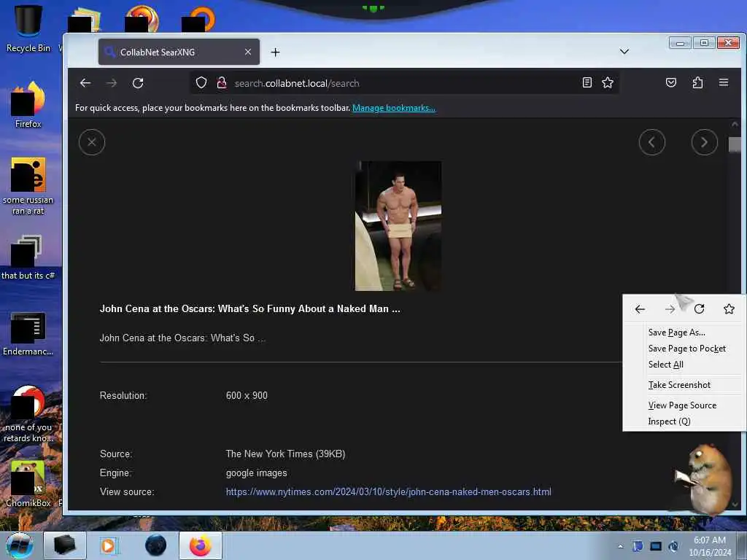The width and height of the screenshot is (747, 560).
Task: Go to next image result arrow
Action: click(704, 142)
